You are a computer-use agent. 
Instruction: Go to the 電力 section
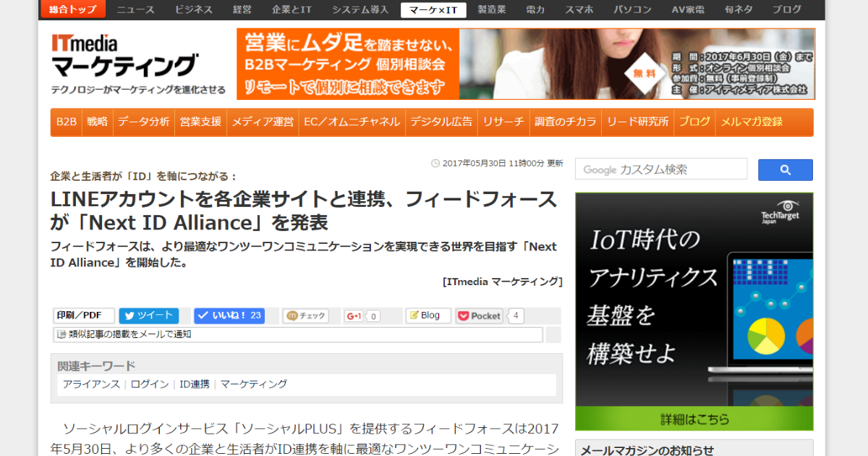[535, 9]
